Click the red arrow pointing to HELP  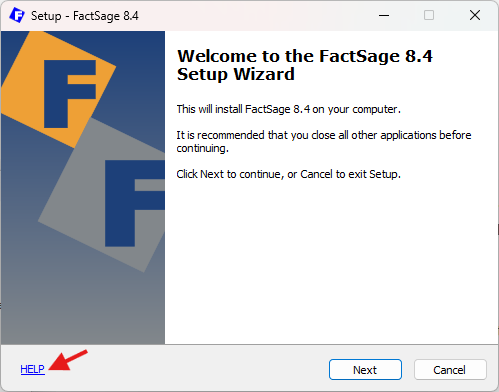68,360
